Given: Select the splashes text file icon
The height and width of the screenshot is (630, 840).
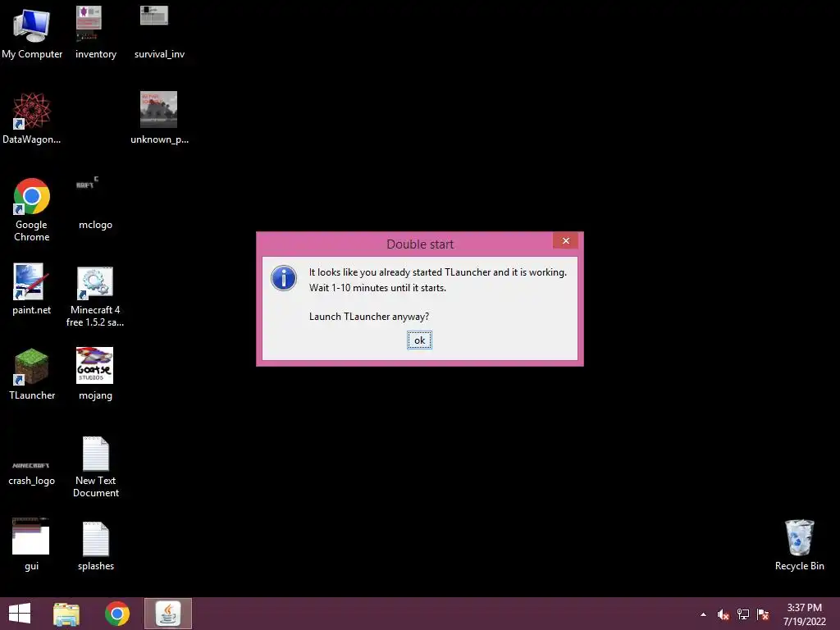Looking at the screenshot, I should click(95, 546).
